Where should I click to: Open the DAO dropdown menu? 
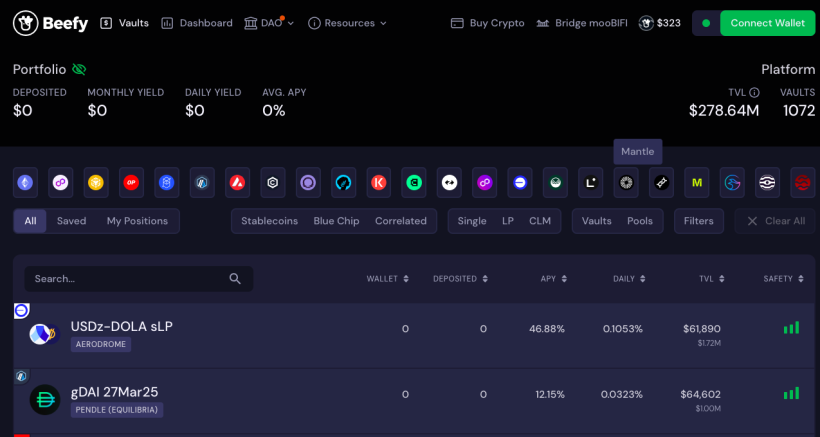pyautogui.click(x=269, y=23)
